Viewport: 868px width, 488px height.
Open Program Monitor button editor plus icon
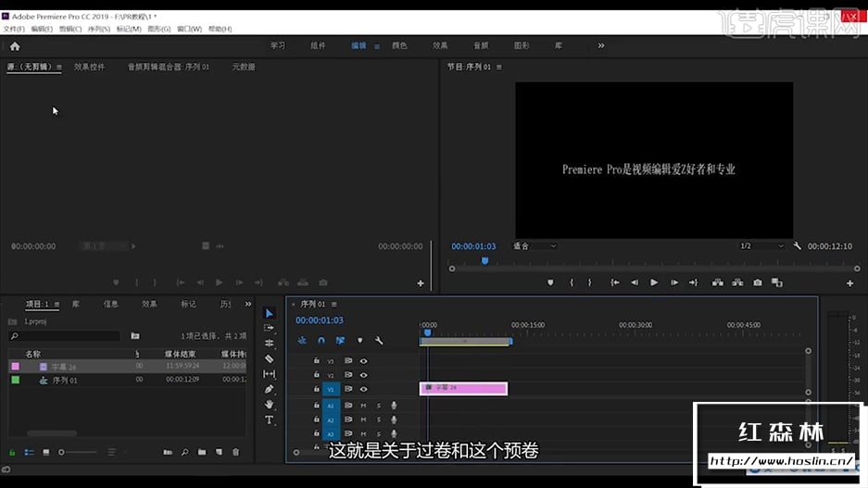849,283
